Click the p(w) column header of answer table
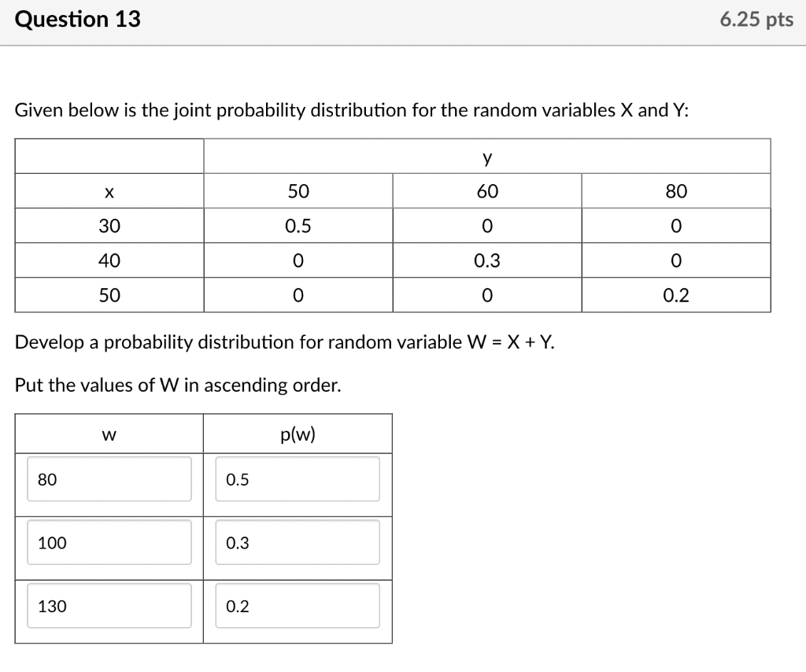 pos(298,433)
